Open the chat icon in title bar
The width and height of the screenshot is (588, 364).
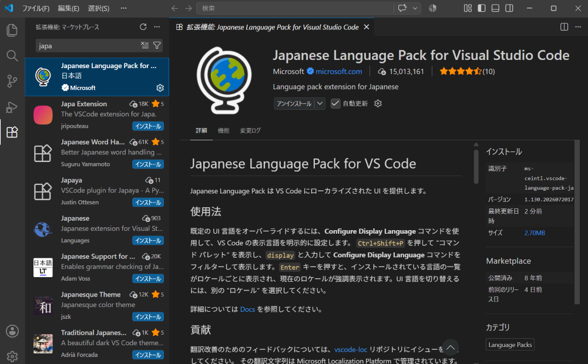tap(402, 8)
